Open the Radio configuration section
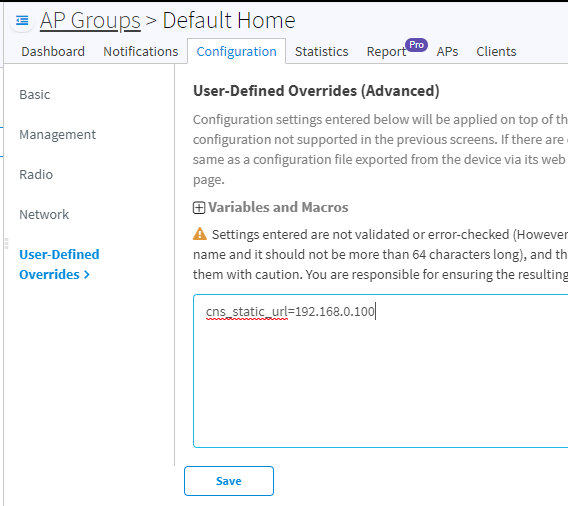Screen dimensions: 568x506 tap(36, 175)
